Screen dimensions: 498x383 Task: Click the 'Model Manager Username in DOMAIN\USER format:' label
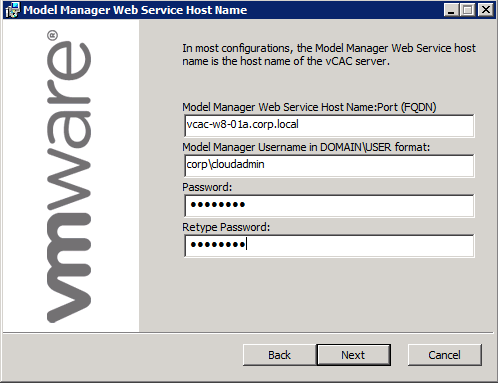(x=306, y=147)
